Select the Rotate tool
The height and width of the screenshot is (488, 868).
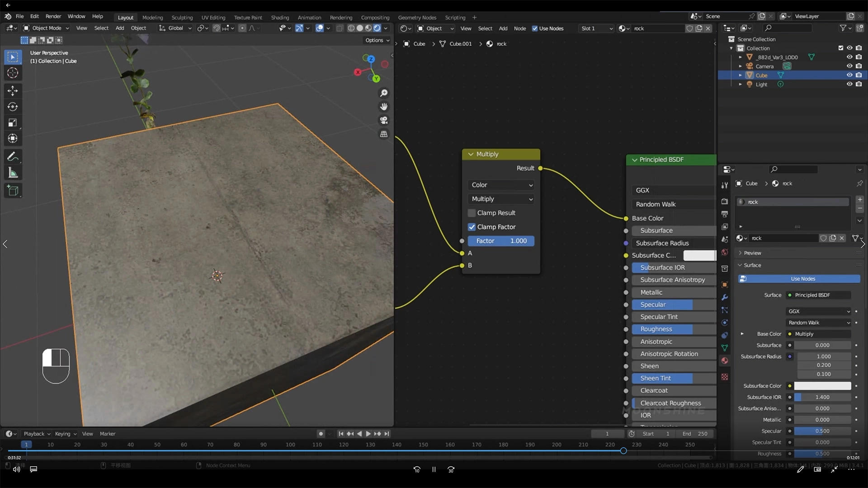pos(13,107)
